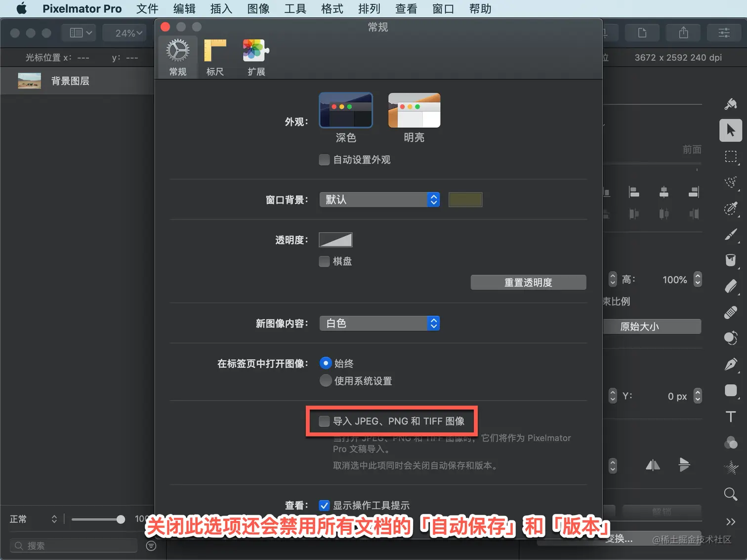Image resolution: width=747 pixels, height=560 pixels.
Task: Click the transparency gradient swatch
Action: 335,240
